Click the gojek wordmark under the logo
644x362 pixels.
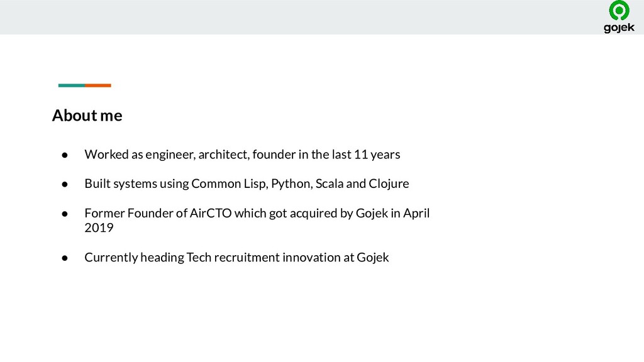click(x=619, y=28)
